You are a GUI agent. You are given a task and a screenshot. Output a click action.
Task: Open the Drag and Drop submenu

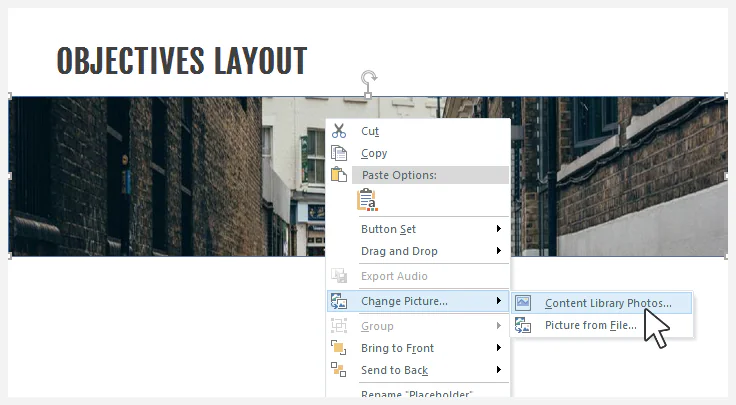(x=418, y=251)
